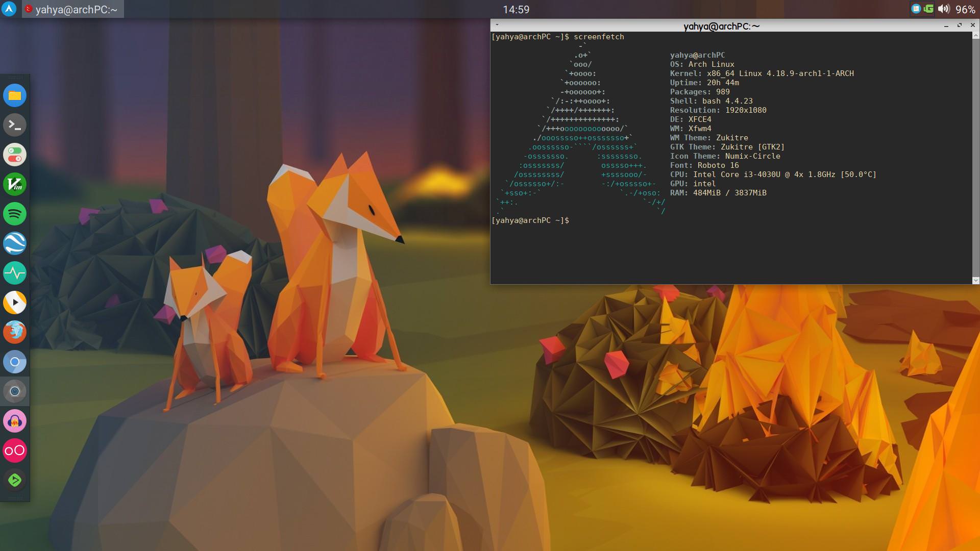Launch Audacity from the dock

[15, 421]
